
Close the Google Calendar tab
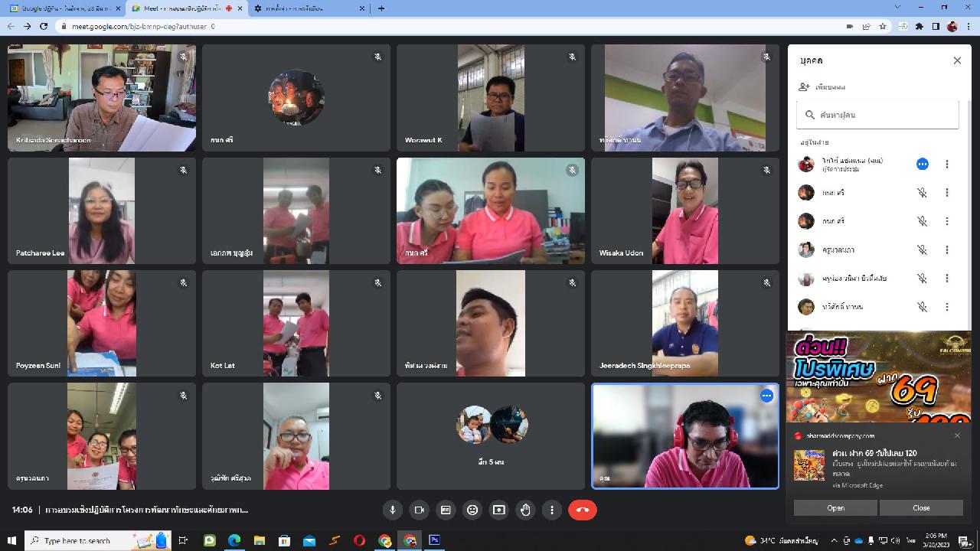click(117, 8)
